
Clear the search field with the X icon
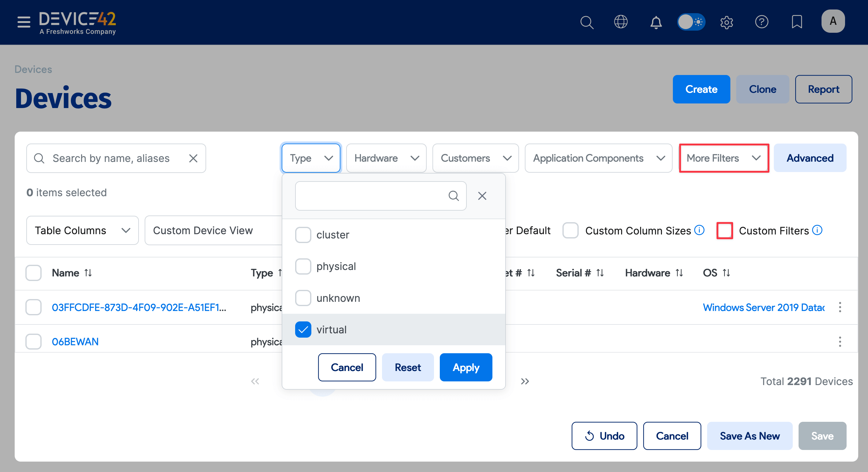pyautogui.click(x=193, y=158)
